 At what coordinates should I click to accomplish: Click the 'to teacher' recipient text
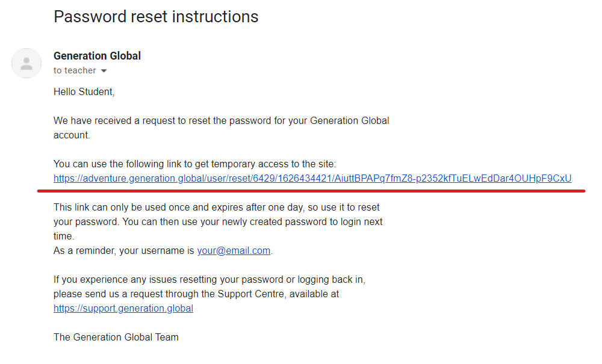click(75, 70)
